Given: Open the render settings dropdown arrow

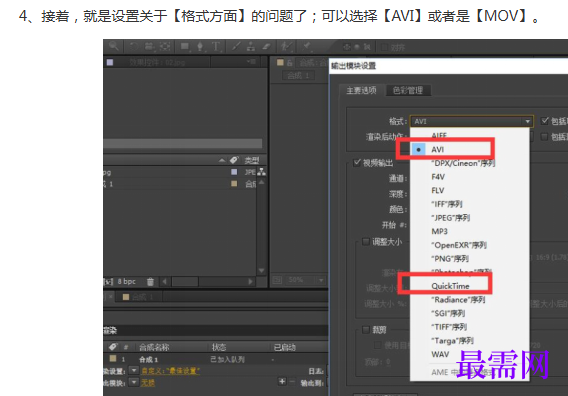Looking at the screenshot, I should coord(134,370).
